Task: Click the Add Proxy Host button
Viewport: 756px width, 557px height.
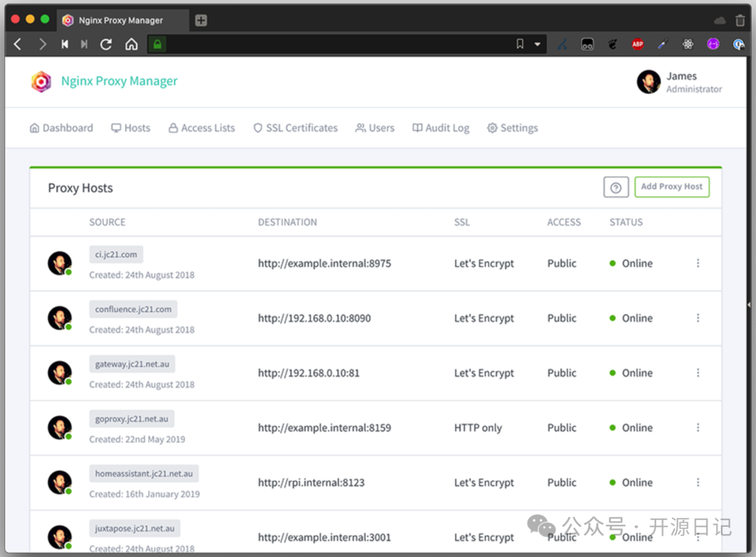Action: [671, 187]
